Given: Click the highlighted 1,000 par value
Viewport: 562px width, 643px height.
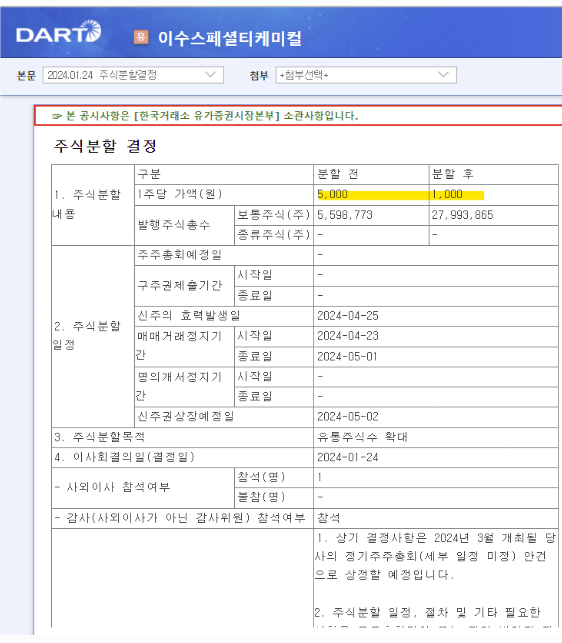Looking at the screenshot, I should coord(447,194).
